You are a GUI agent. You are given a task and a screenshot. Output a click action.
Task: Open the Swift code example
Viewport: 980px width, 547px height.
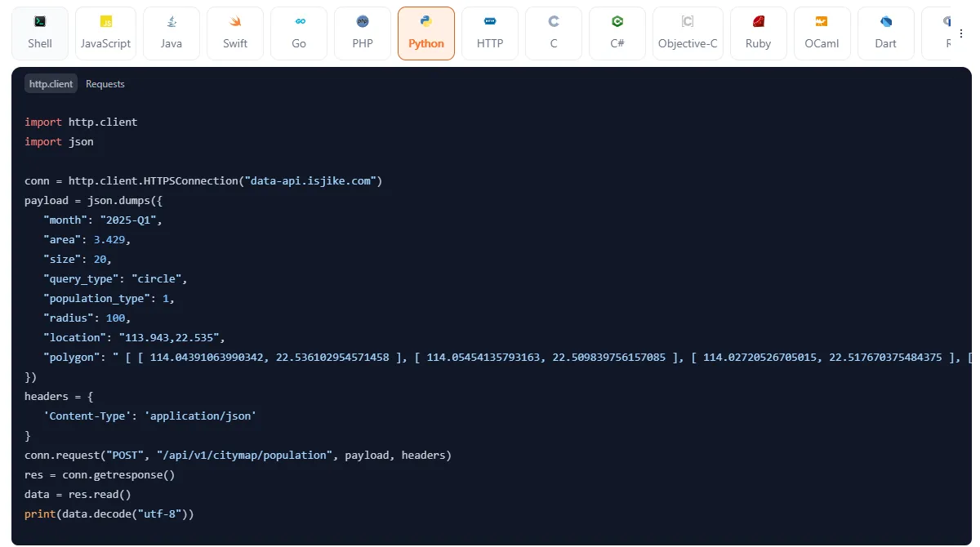(x=235, y=33)
